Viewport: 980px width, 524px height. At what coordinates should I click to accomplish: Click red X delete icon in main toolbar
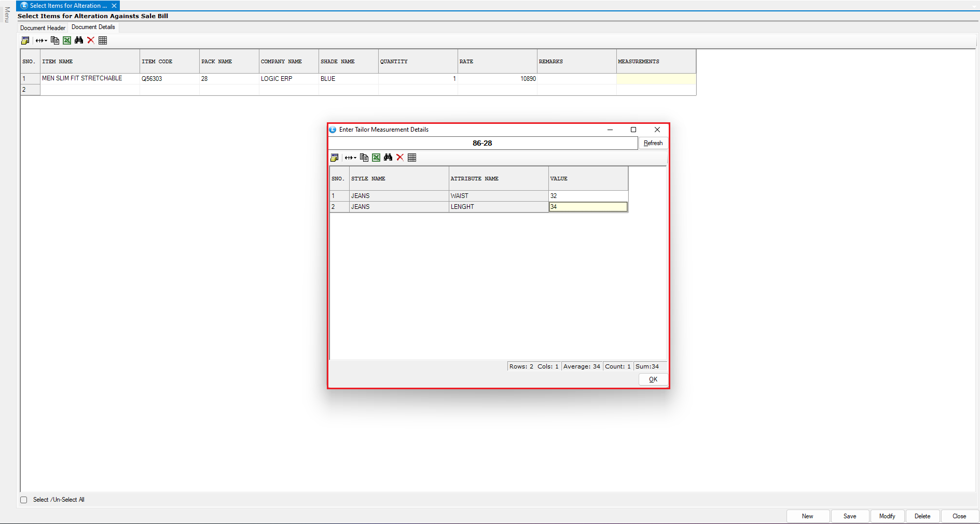click(91, 40)
